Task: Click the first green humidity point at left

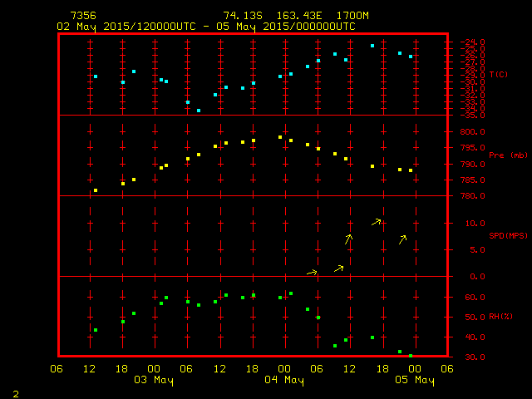Action: point(96,330)
